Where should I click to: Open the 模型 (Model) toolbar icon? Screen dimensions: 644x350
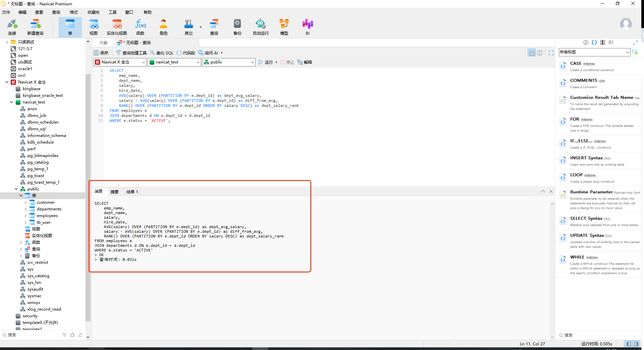(284, 27)
